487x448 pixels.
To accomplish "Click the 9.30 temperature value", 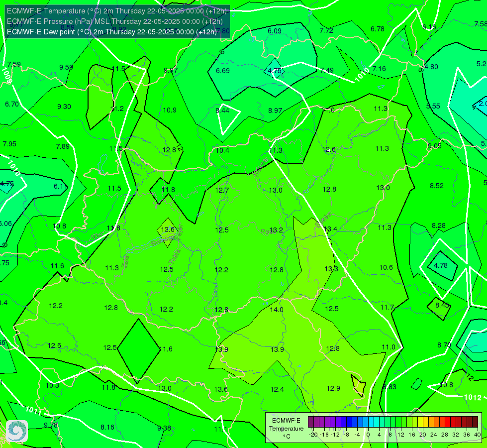I will pyautogui.click(x=64, y=107).
